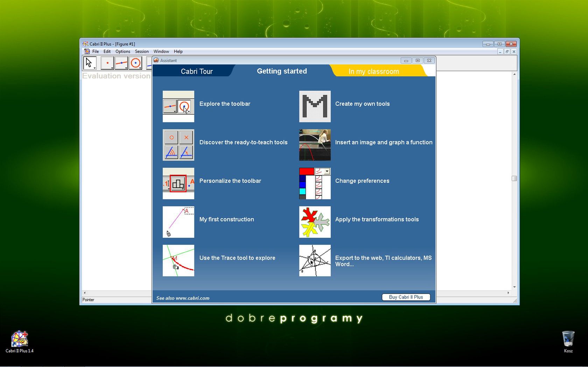
Task: Click Apply the transformations tools text
Action: (x=377, y=220)
